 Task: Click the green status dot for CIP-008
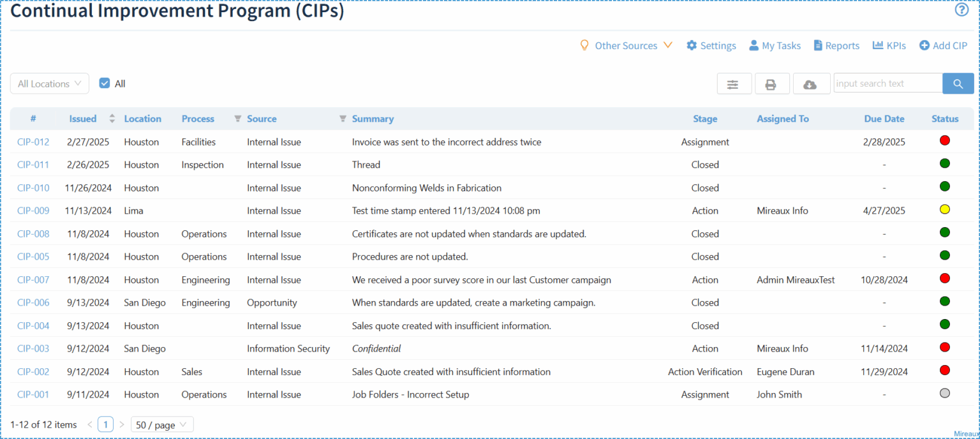coord(945,232)
